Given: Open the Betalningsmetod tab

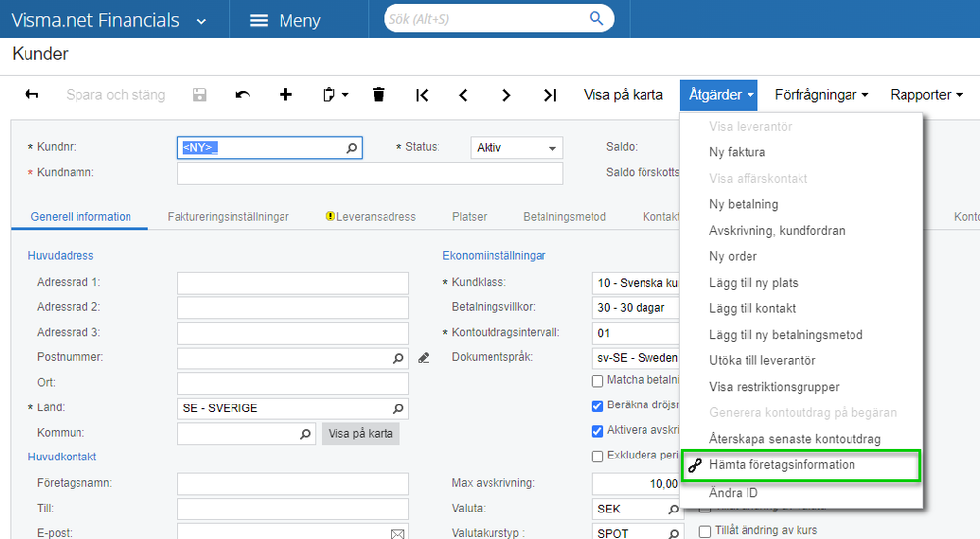Looking at the screenshot, I should [564, 217].
